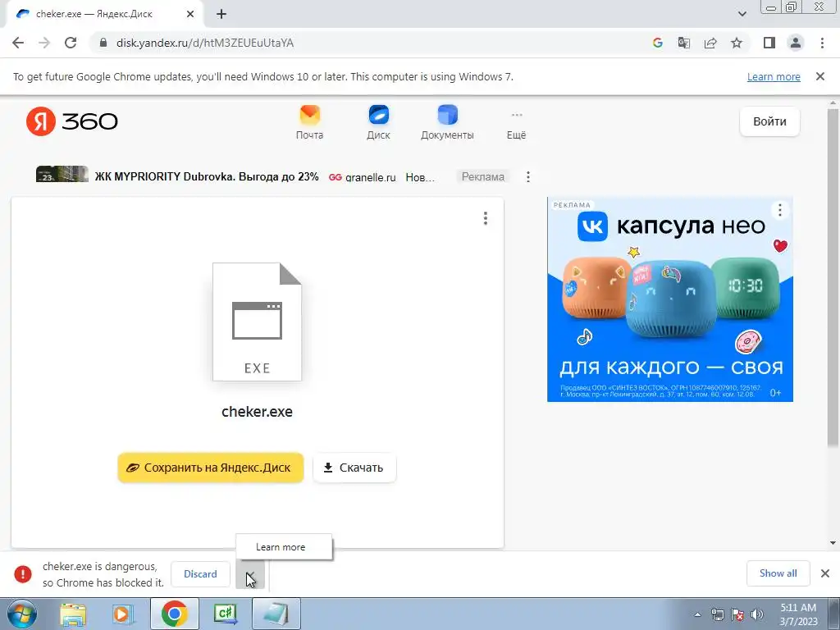Open top ad banner options menu
Image resolution: width=840 pixels, height=630 pixels.
[528, 177]
